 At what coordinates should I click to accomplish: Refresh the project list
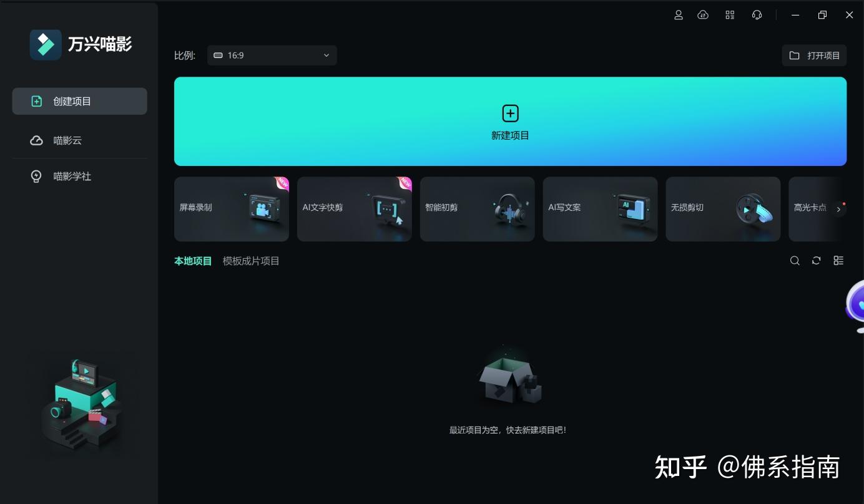pyautogui.click(x=816, y=261)
